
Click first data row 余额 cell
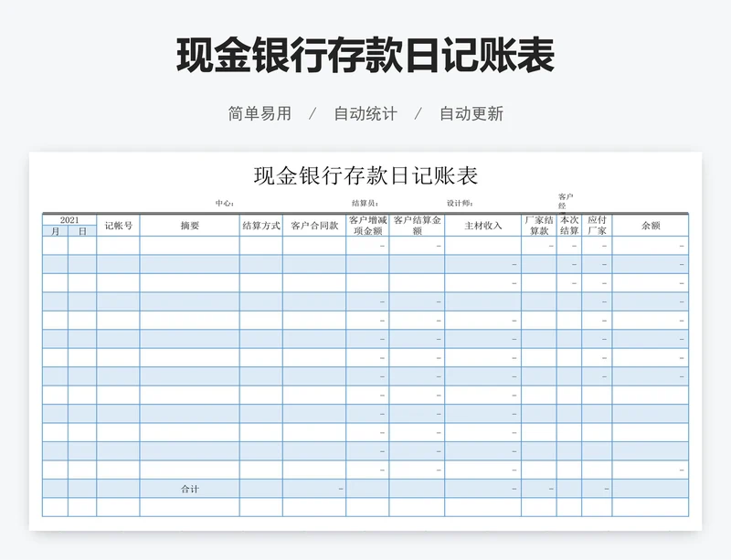[651, 246]
